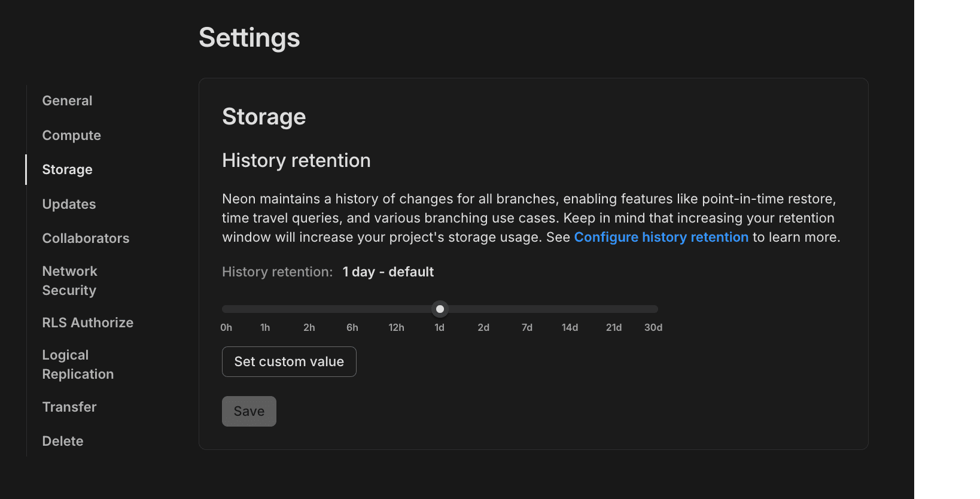Set retention slider to 14d mark
Viewport: 980px width, 499px height.
(570, 309)
